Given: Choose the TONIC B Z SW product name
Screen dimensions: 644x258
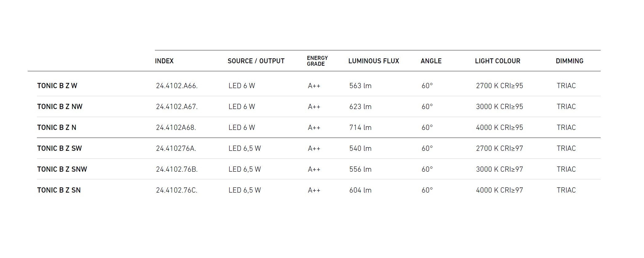Looking at the screenshot, I should pyautogui.click(x=59, y=149).
